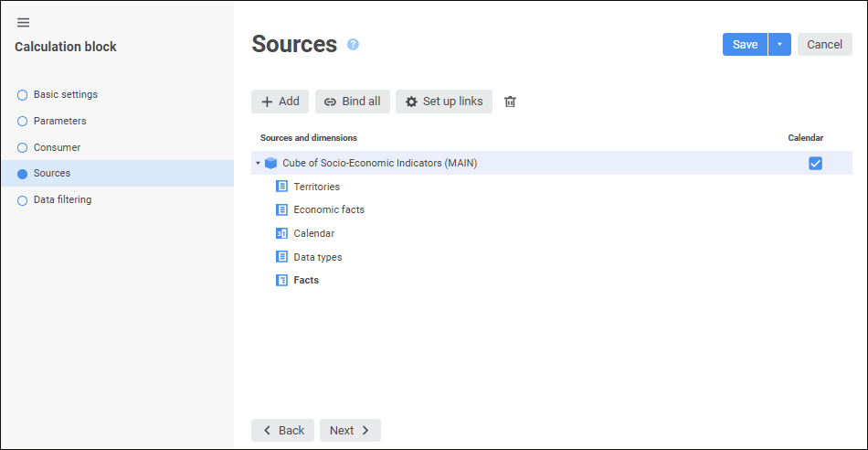The height and width of the screenshot is (450, 868).
Task: Go to the Parameters step
Action: tap(59, 121)
